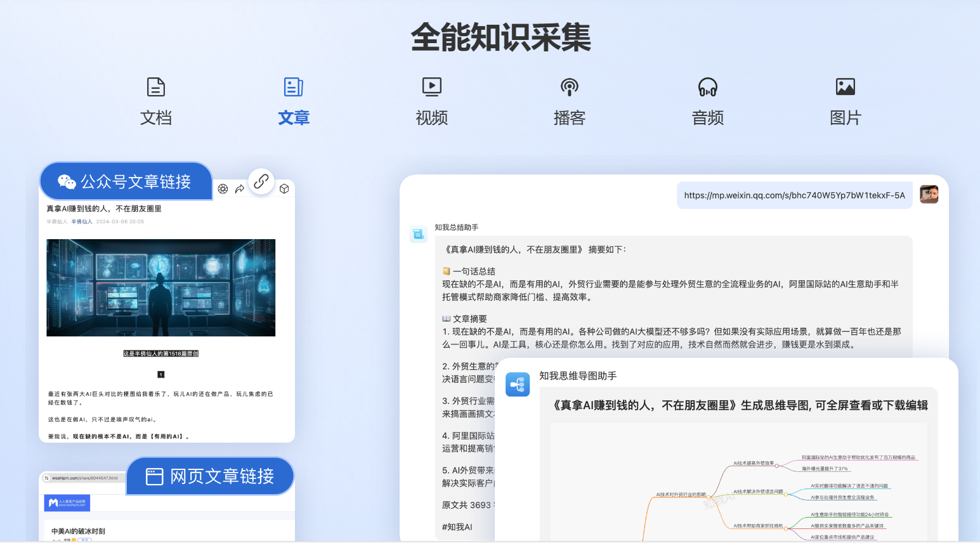The image size is (980, 543).
Task: Open the mp.weixin.qq.com URL message
Action: tap(794, 195)
